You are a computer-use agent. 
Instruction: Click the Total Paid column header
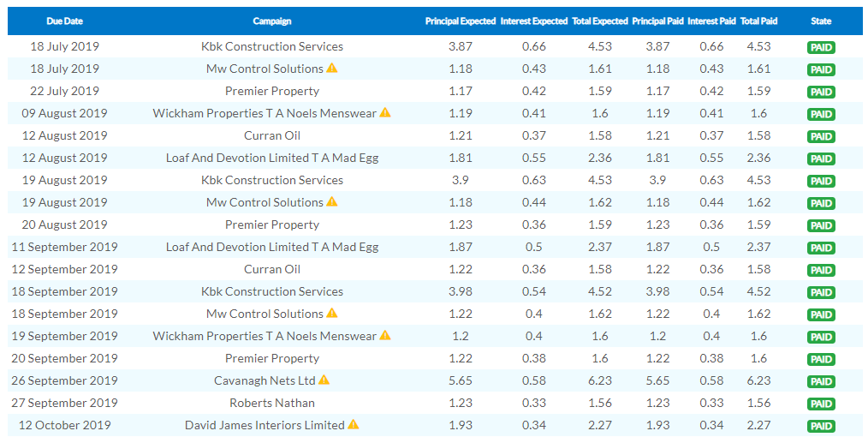(758, 21)
